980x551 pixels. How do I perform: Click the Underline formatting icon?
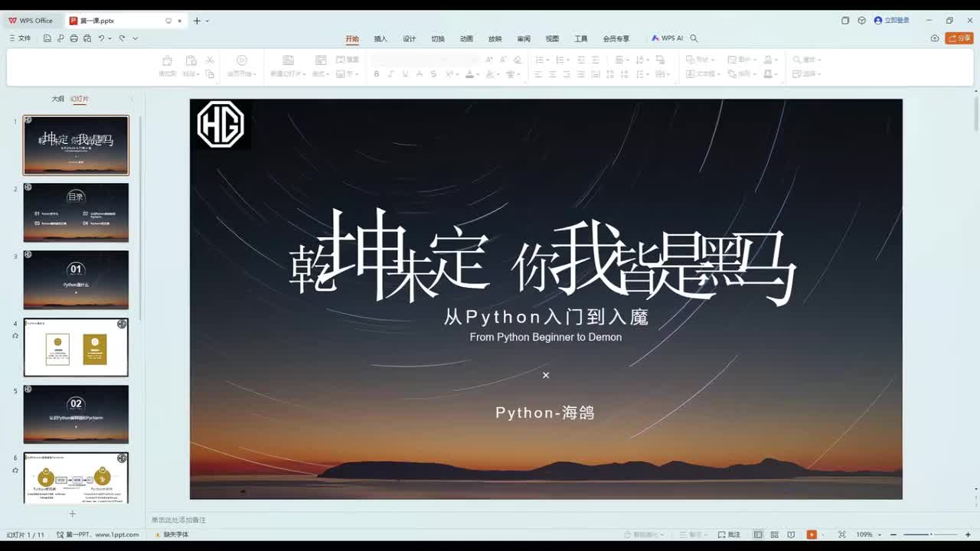(405, 74)
